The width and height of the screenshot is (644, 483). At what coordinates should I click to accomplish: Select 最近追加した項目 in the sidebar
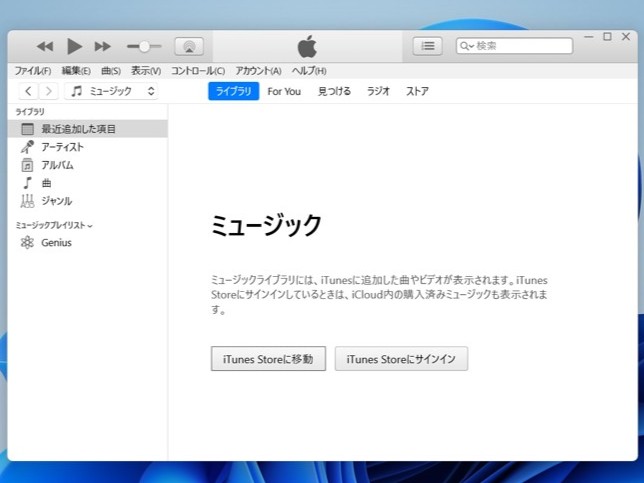point(87,129)
